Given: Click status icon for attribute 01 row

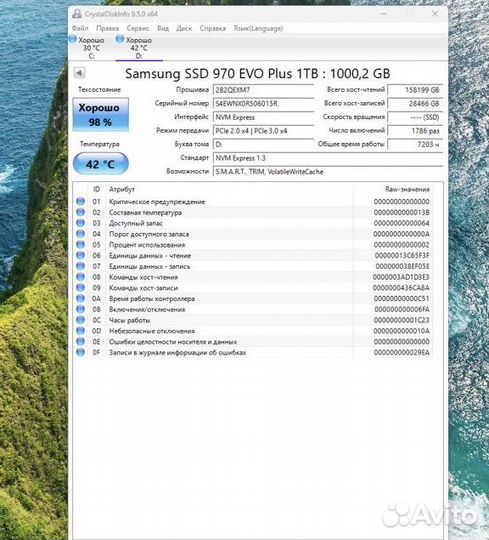Looking at the screenshot, I should point(80,201).
